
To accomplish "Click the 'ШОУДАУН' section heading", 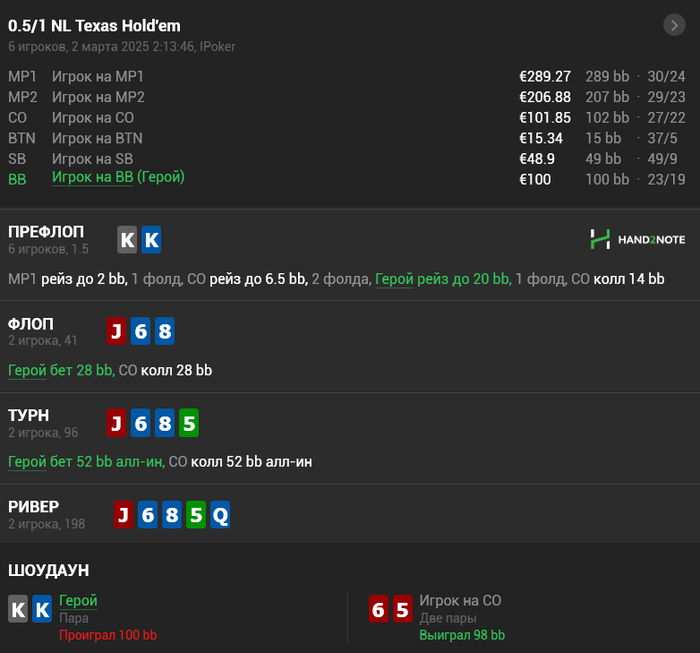I will click(x=49, y=570).
